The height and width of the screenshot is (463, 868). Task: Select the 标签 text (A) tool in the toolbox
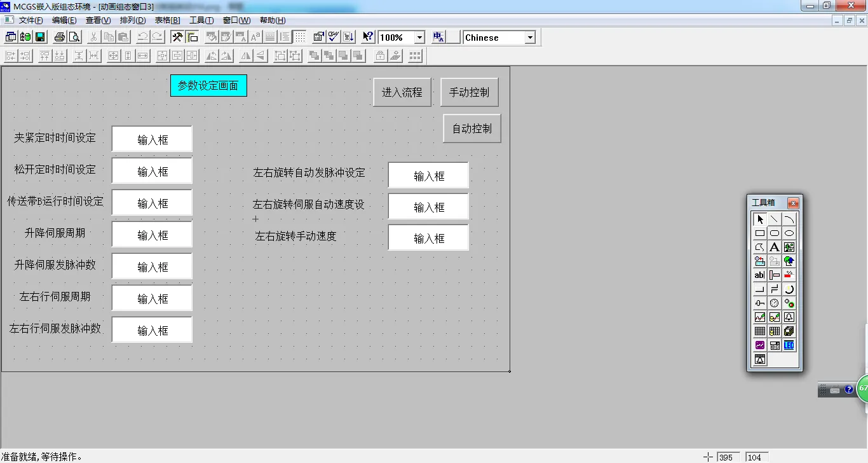[774, 247]
